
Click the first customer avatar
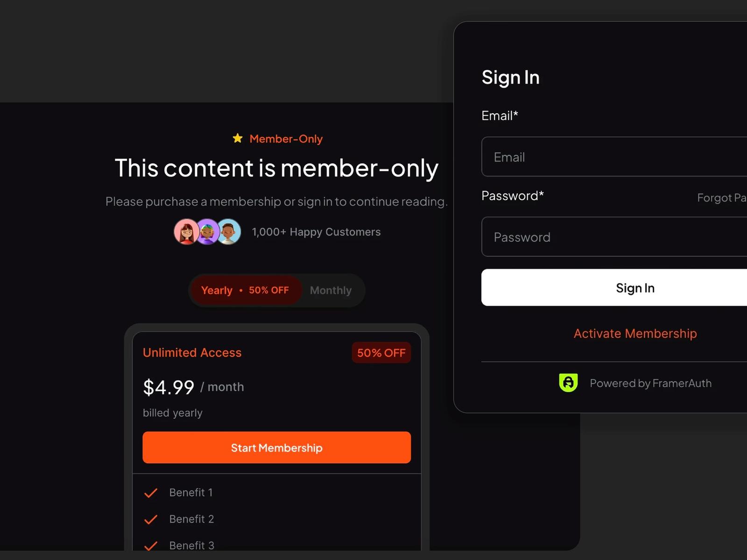[x=186, y=231]
